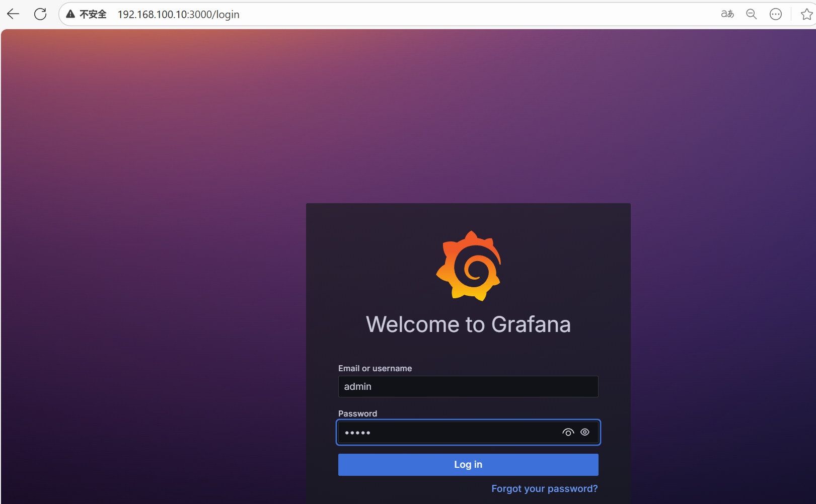The width and height of the screenshot is (816, 504).
Task: Click the Email or username label
Action: (375, 368)
